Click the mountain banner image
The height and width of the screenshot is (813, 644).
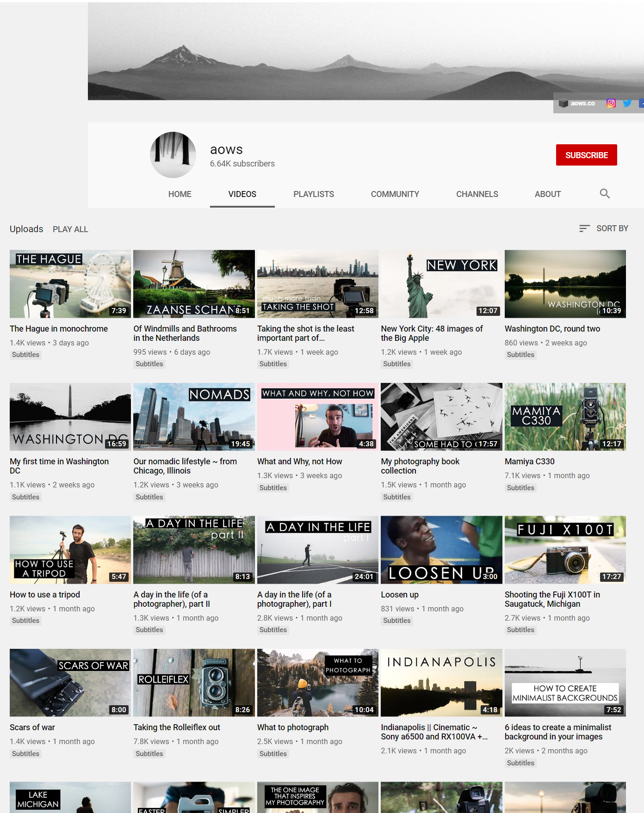click(366, 51)
